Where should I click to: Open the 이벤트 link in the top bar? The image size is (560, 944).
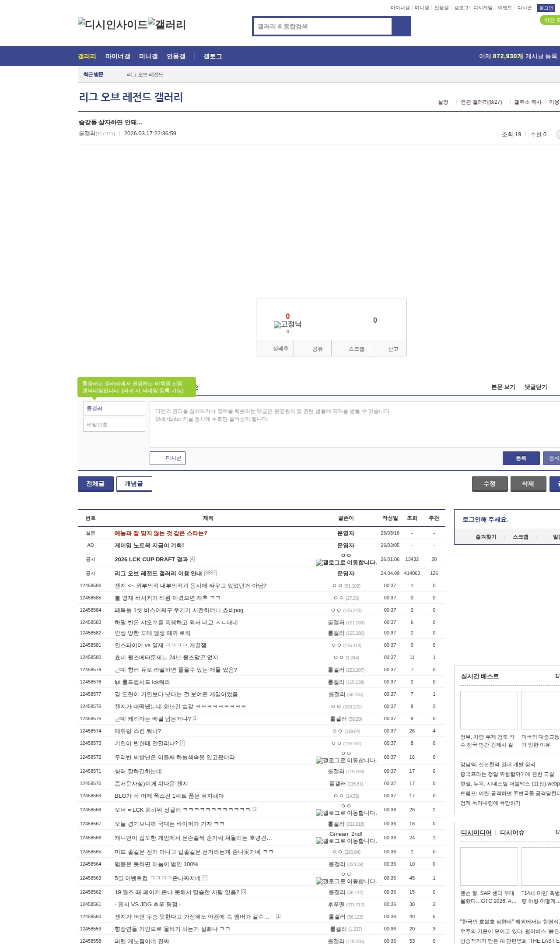coord(505,8)
